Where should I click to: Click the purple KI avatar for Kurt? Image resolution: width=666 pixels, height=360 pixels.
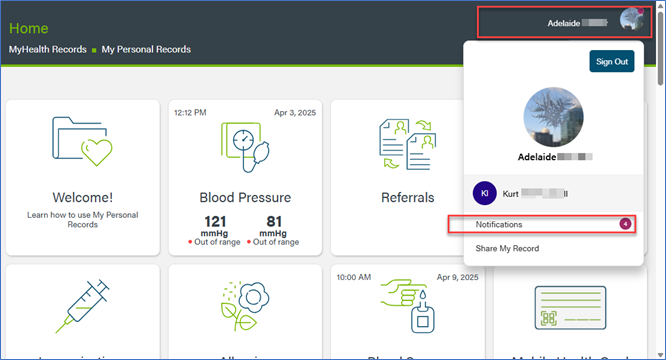(x=485, y=193)
